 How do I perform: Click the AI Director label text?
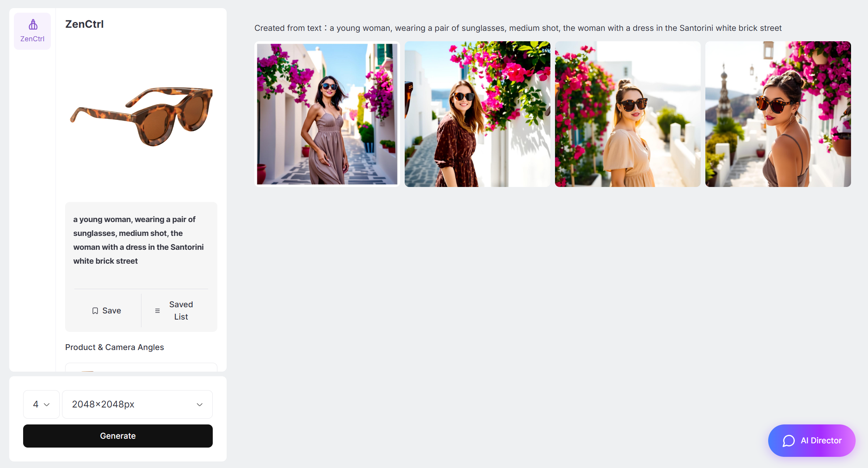(821, 441)
